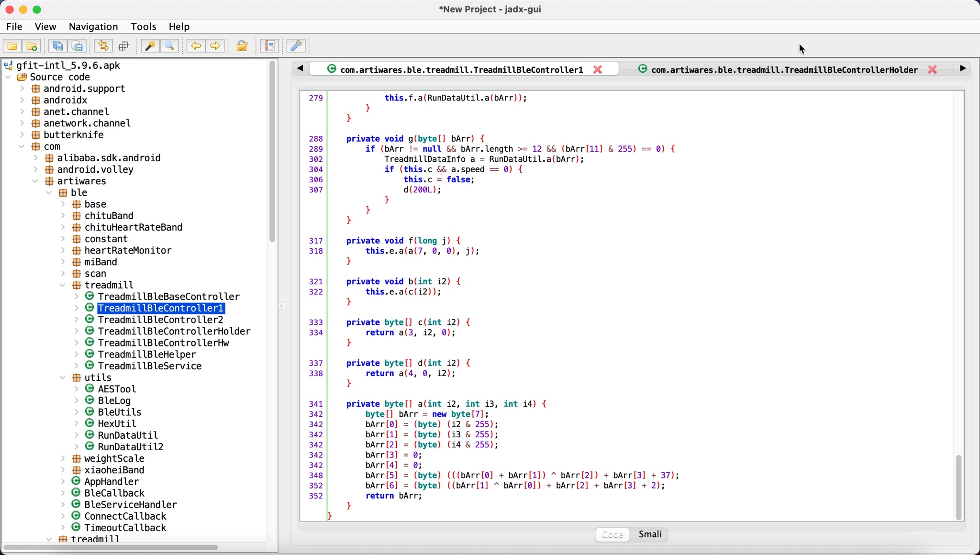Image resolution: width=980 pixels, height=555 pixels.
Task: Toggle the Deobfuscation lock icon
Action: click(x=242, y=46)
